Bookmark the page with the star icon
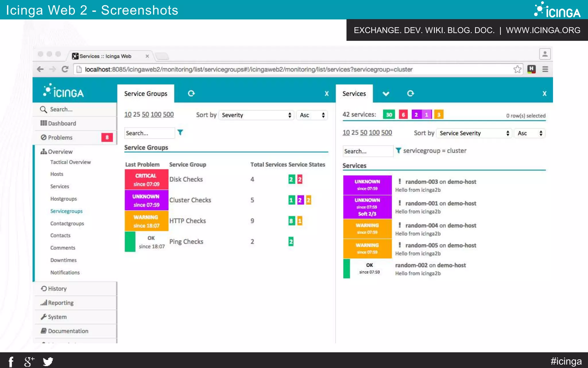Viewport: 588px width, 368px height. 517,69
